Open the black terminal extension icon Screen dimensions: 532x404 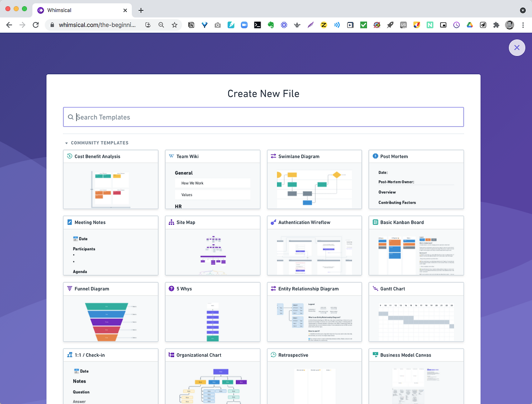(258, 25)
